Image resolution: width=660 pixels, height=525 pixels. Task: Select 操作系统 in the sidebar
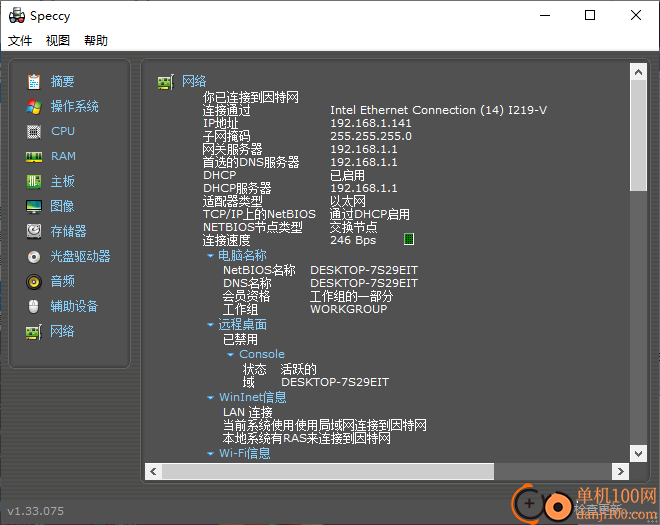pyautogui.click(x=75, y=107)
